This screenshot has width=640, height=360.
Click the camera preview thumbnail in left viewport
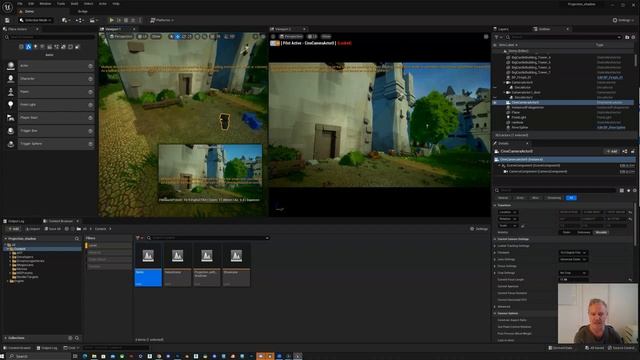210,173
